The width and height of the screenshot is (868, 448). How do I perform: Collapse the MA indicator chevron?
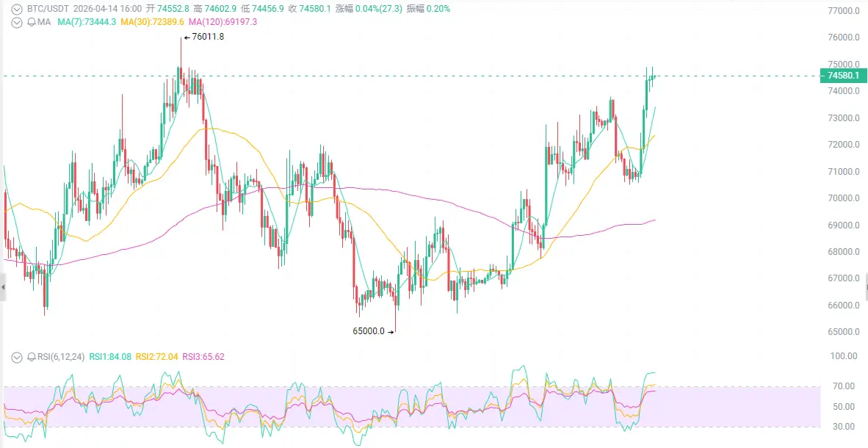click(x=17, y=22)
